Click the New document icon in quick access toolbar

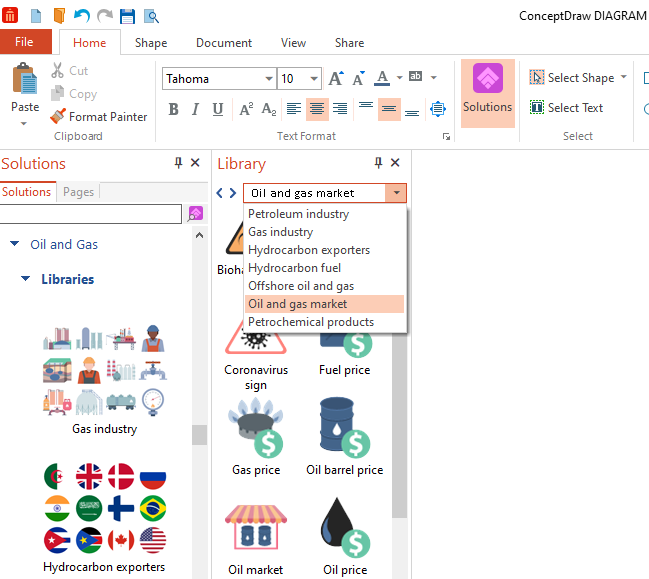[36, 16]
